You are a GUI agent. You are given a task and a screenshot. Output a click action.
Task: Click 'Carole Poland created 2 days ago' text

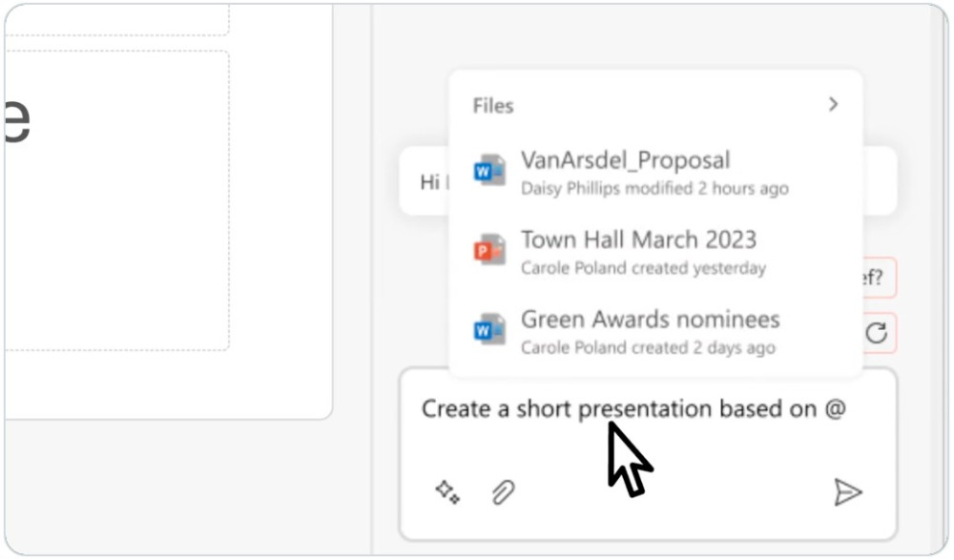(x=648, y=347)
